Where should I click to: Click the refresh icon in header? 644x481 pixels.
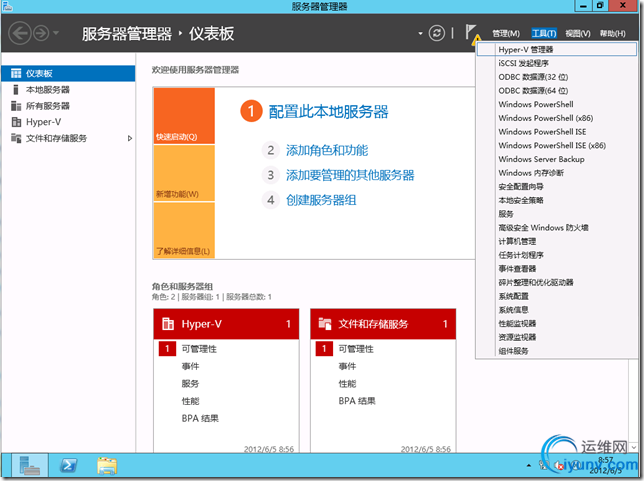point(437,33)
